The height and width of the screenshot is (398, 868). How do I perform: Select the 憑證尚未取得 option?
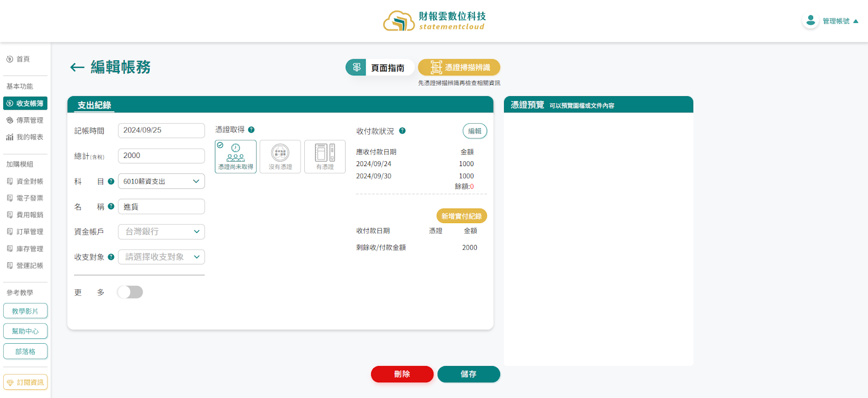235,156
